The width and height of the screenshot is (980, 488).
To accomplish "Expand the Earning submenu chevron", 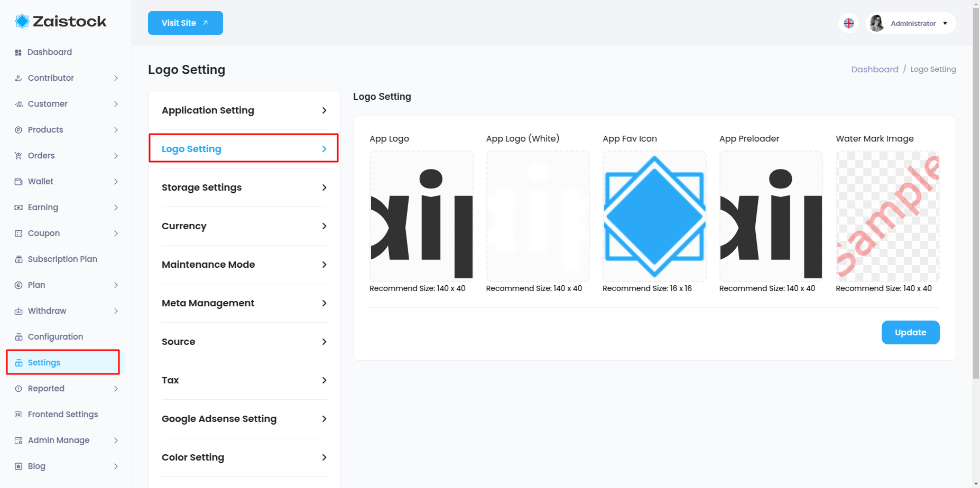I will pos(116,208).
